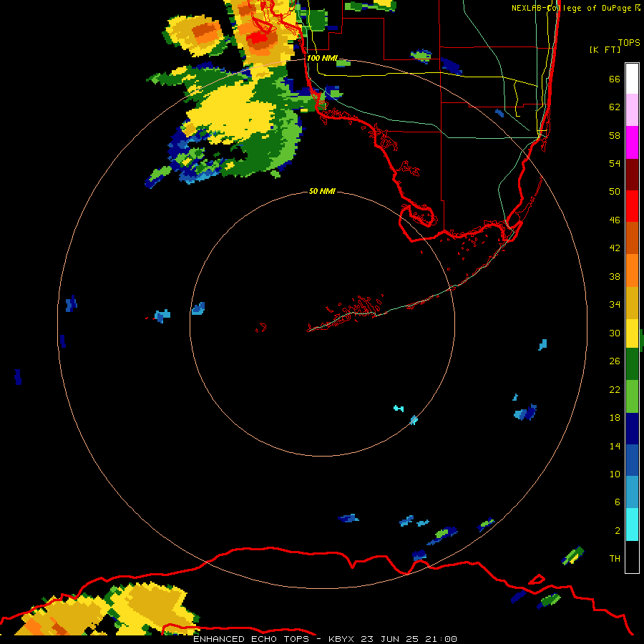Click the '34' legend value
The image size is (644, 644).
click(x=615, y=305)
